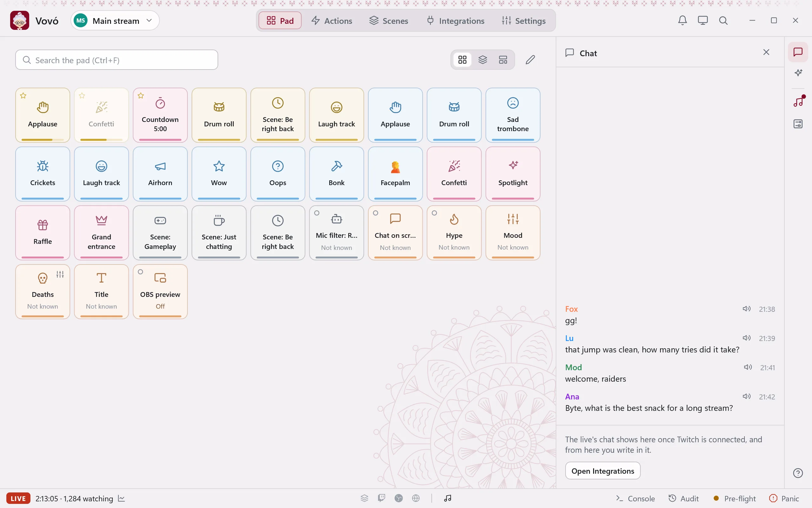Viewport: 812px width, 508px height.
Task: Switch to grid view layout icon
Action: [x=462, y=60]
